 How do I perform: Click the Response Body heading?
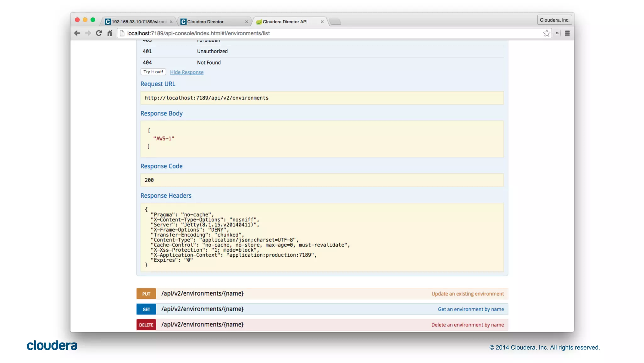pos(162,113)
